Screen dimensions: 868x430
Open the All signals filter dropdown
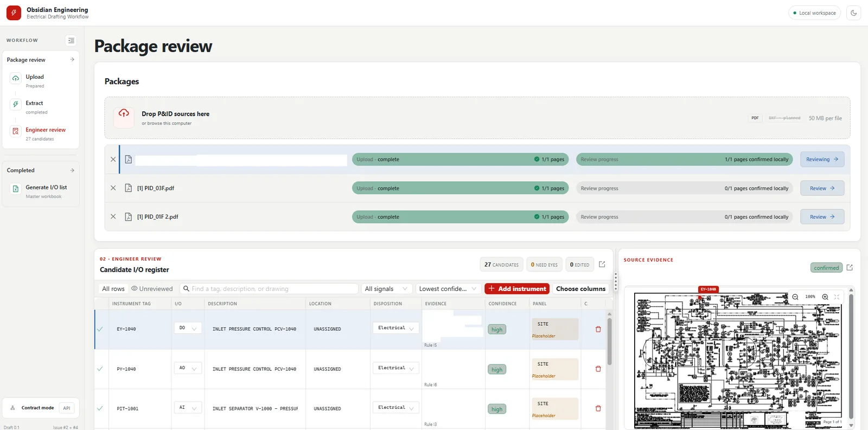coord(386,289)
